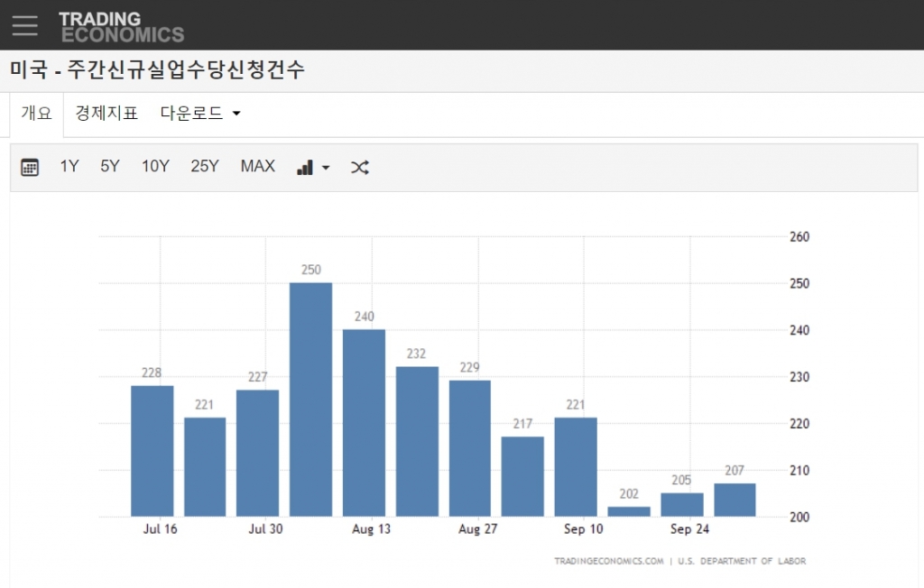
Task: Click the last bar labeled 207
Action: (735, 500)
